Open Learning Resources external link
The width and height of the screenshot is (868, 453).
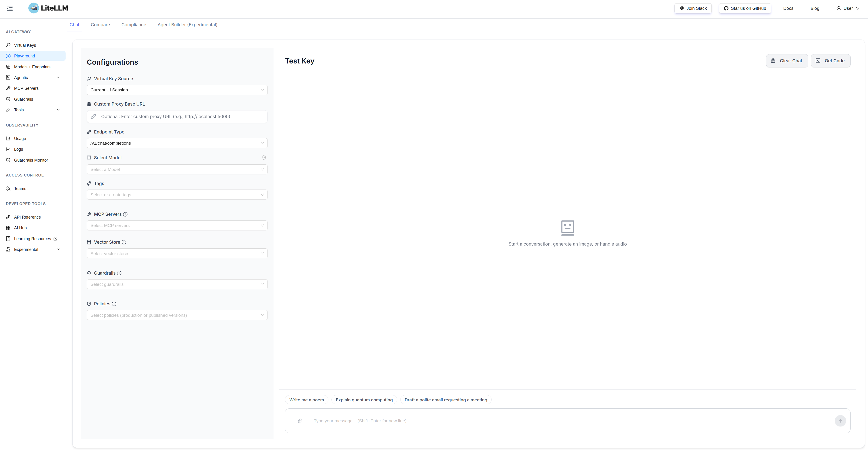(33, 239)
